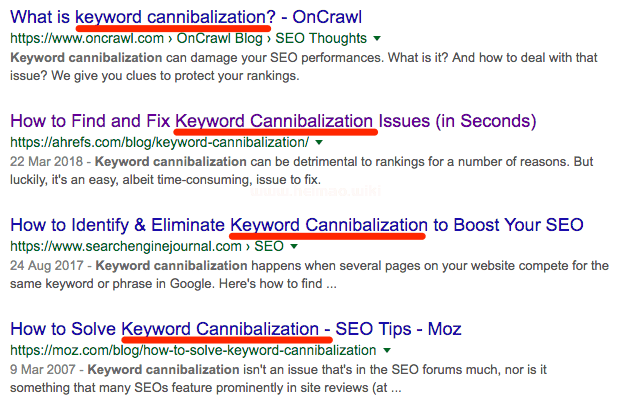Open the Search Engine Journal result title

click(x=296, y=225)
